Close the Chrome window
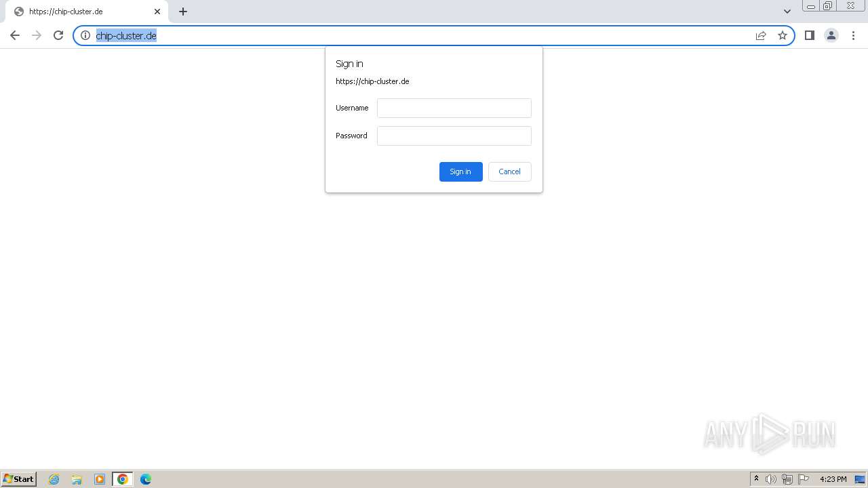 tap(851, 6)
